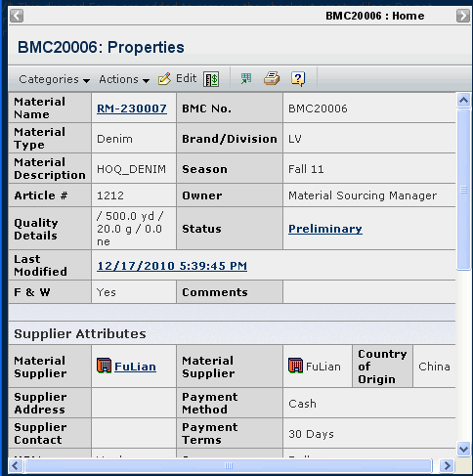Viewport: 473px width, 476px height.
Task: Click the Edit pencil icon
Action: point(164,79)
